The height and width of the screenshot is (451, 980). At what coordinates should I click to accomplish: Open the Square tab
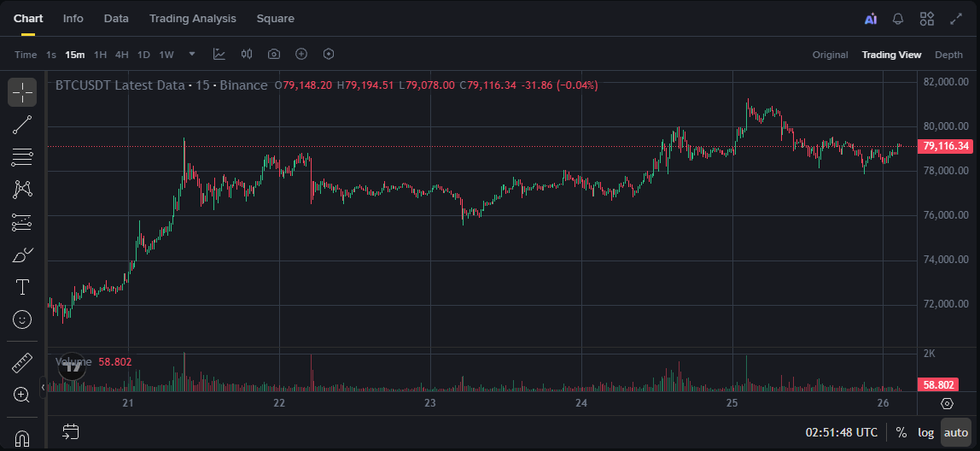coord(276,19)
